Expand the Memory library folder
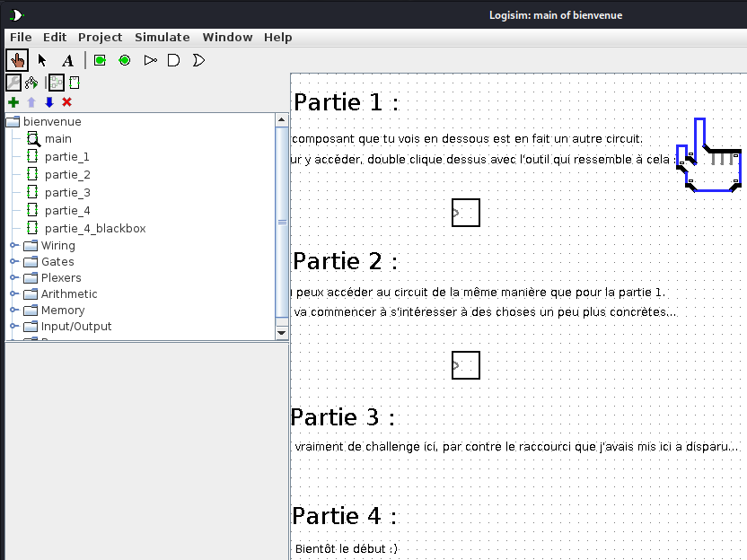Screen dimensions: 747x560 [13, 311]
